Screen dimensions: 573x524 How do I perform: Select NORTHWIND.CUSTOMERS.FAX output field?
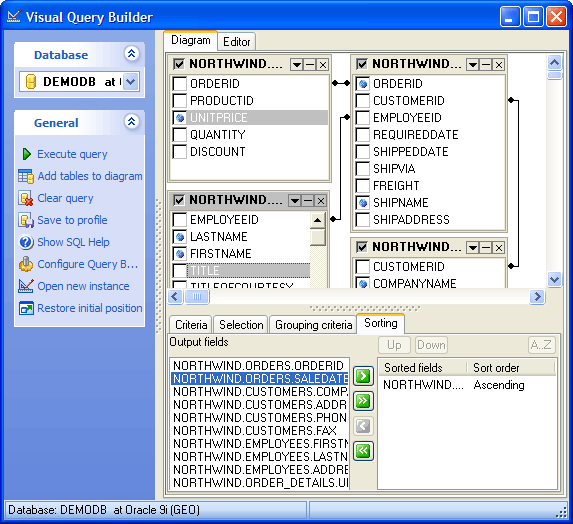pos(259,431)
